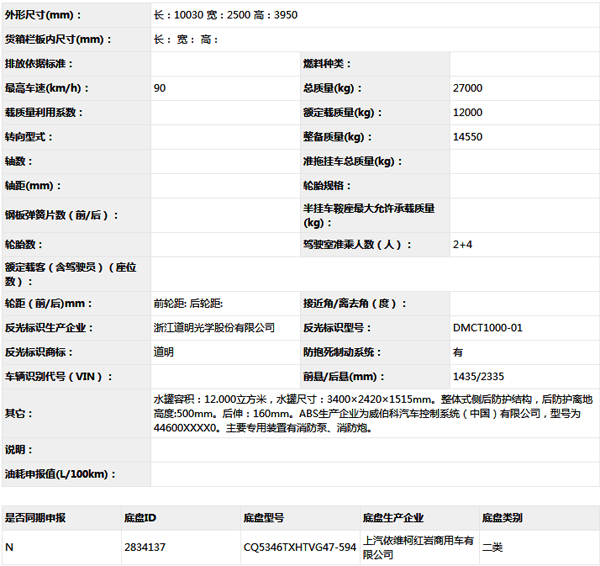Image resolution: width=600 pixels, height=566 pixels.
Task: Click the 是否同期申报 value N
Action: (x=9, y=547)
